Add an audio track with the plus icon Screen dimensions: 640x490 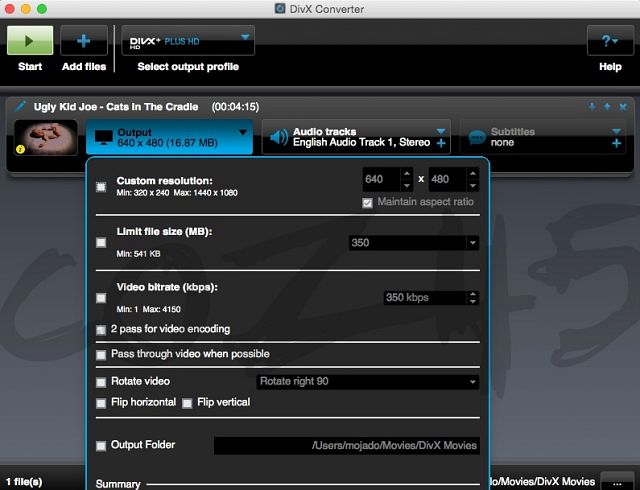[441, 144]
